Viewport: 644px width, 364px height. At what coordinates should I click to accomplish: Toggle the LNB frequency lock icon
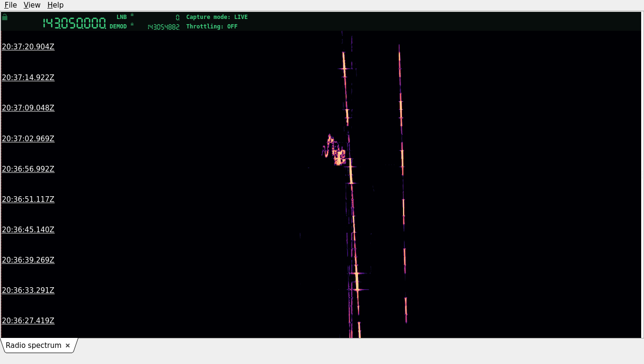click(132, 15)
